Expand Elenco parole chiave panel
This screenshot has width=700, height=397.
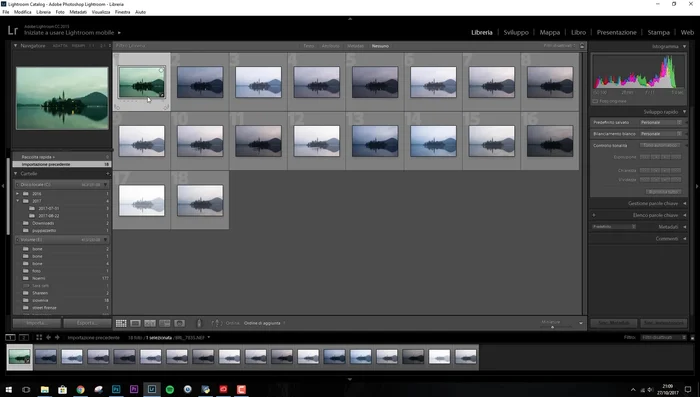point(684,215)
